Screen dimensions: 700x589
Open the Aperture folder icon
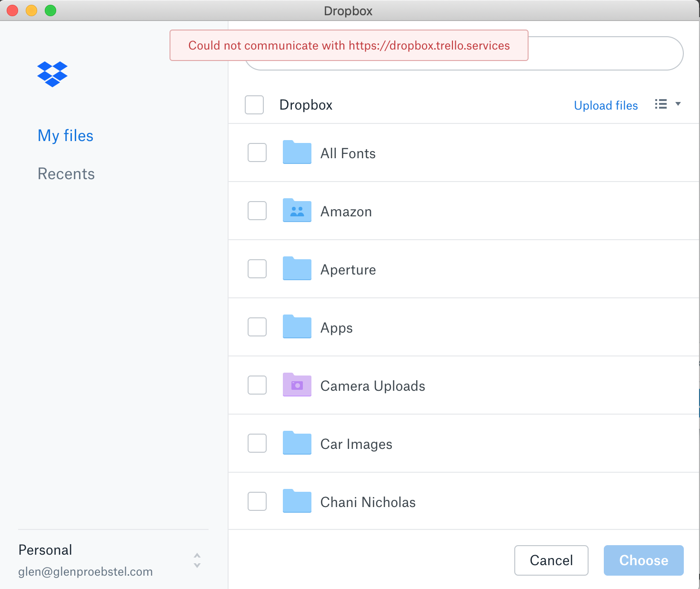point(297,268)
